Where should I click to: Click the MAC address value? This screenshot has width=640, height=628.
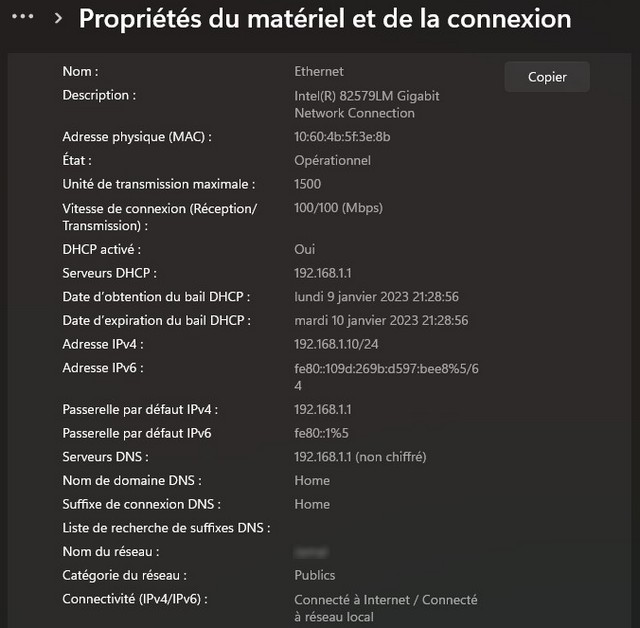[x=342, y=136]
